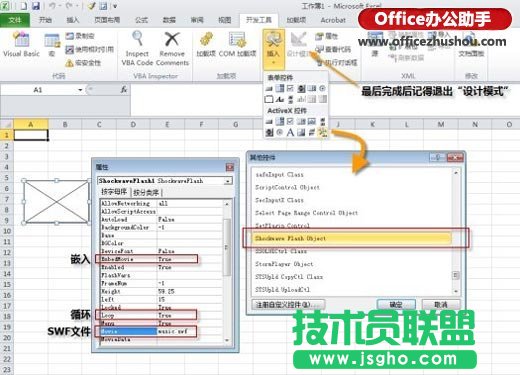
Task: Insert ActiveX check box control
Action: pos(290,121)
